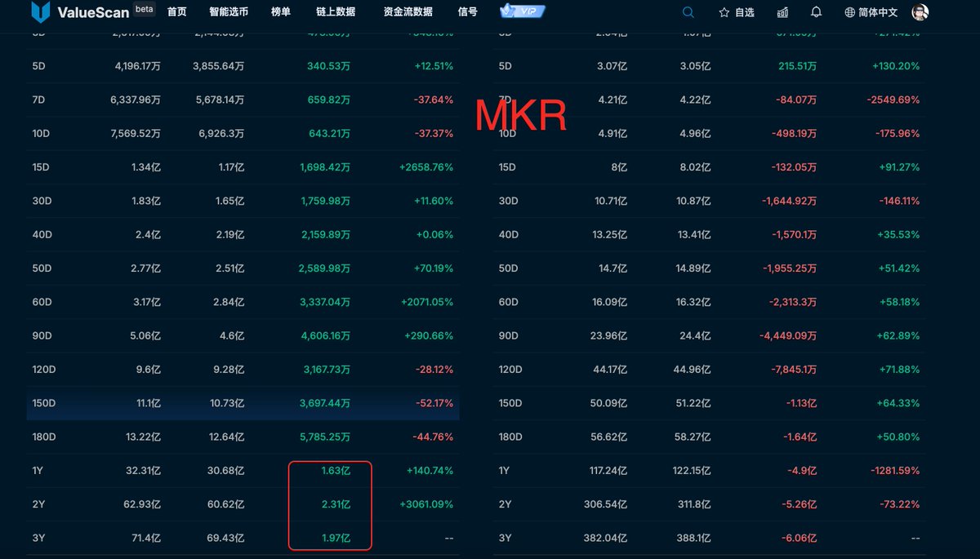
Task: Click the +130.20% change value
Action: pos(896,66)
